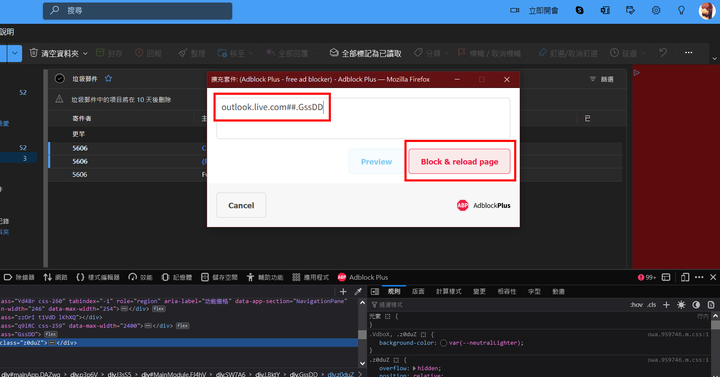Open Outlook settings gear
This screenshot has width=720, height=377.
656,10
